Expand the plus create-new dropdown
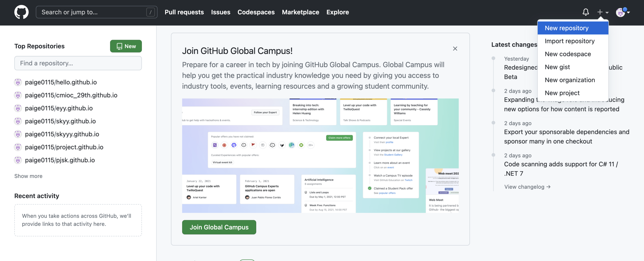This screenshot has width=644, height=261. (x=603, y=12)
